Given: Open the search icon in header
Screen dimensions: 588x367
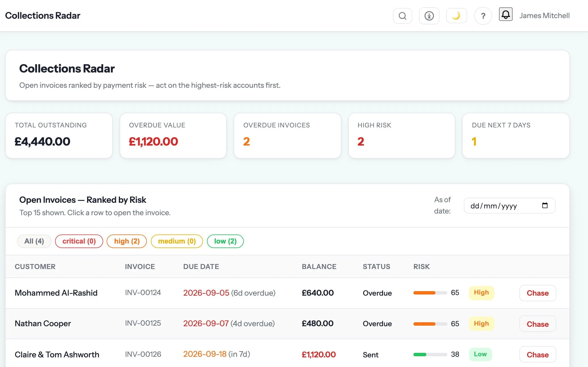Looking at the screenshot, I should (x=402, y=16).
